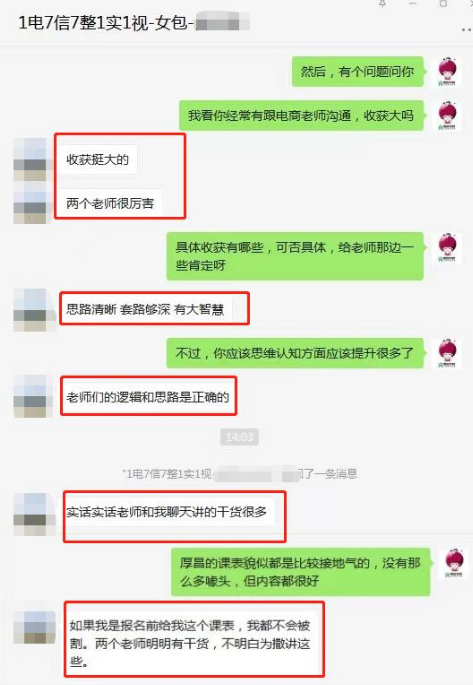Click the recalled message system notice

tap(239, 474)
